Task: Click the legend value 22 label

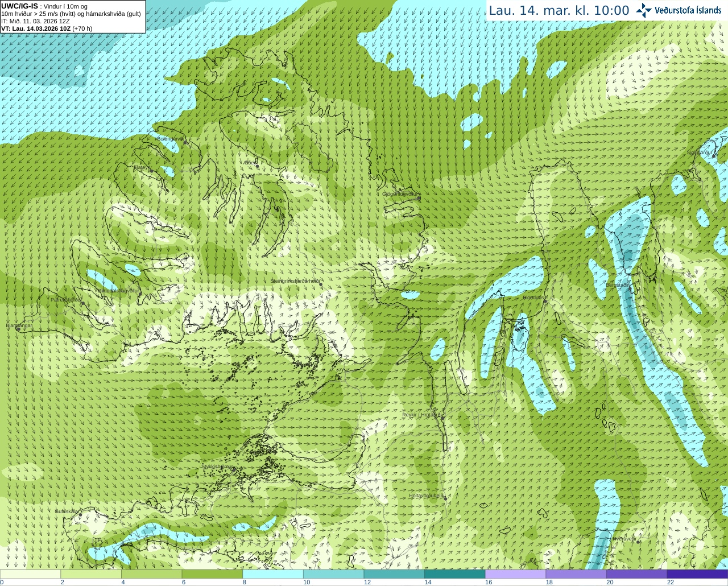Action: tap(671, 582)
